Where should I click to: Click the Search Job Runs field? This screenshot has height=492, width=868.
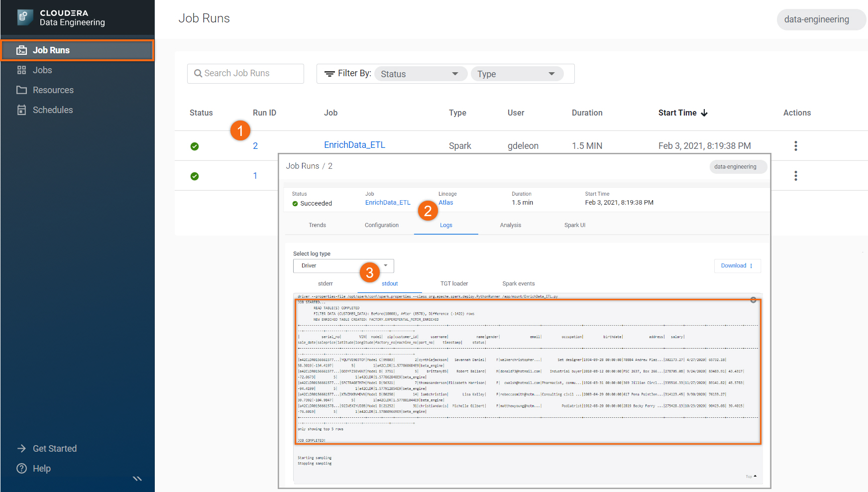pyautogui.click(x=245, y=74)
